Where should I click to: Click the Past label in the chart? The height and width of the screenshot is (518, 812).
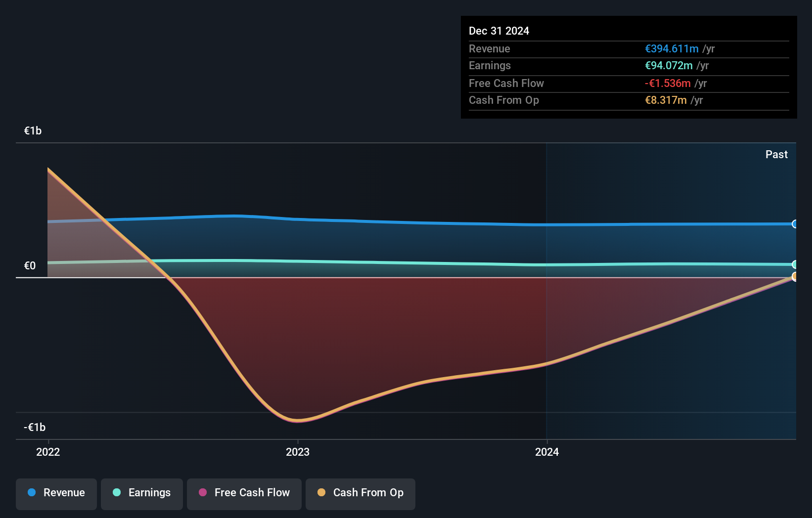(776, 155)
